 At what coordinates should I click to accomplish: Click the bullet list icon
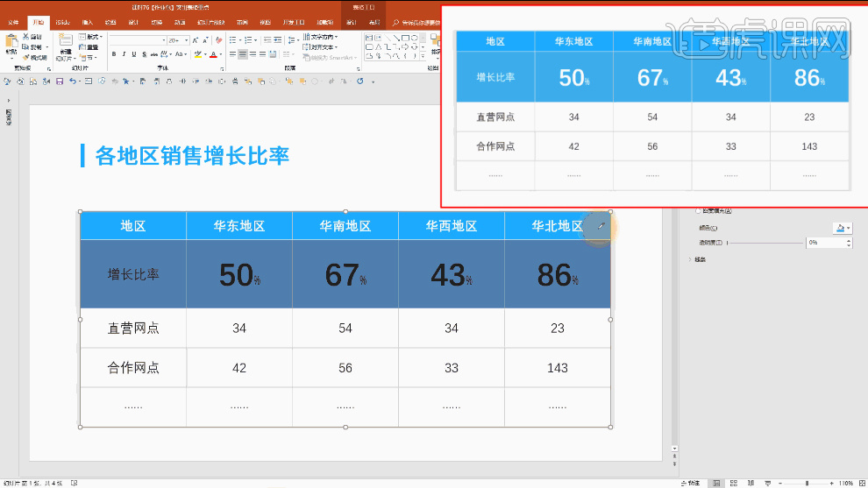click(x=231, y=39)
